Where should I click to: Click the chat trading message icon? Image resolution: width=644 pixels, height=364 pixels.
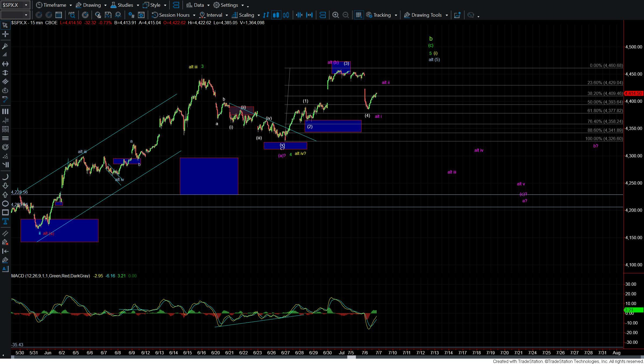point(471,15)
